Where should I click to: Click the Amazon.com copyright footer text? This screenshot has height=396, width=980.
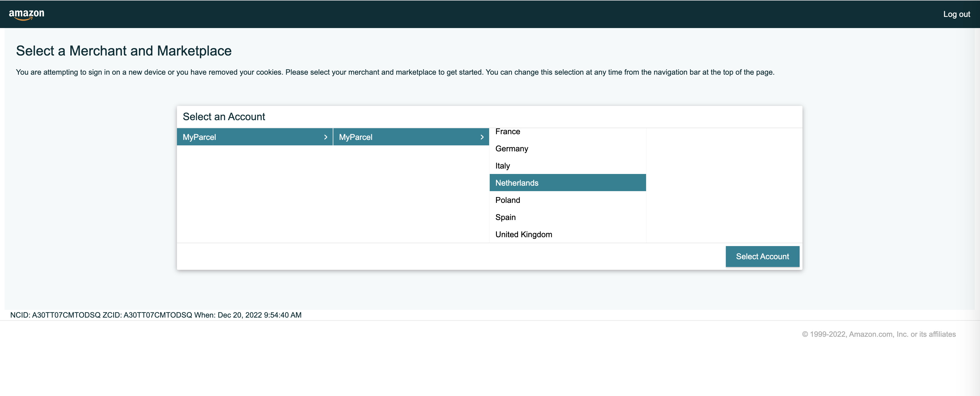coord(879,334)
